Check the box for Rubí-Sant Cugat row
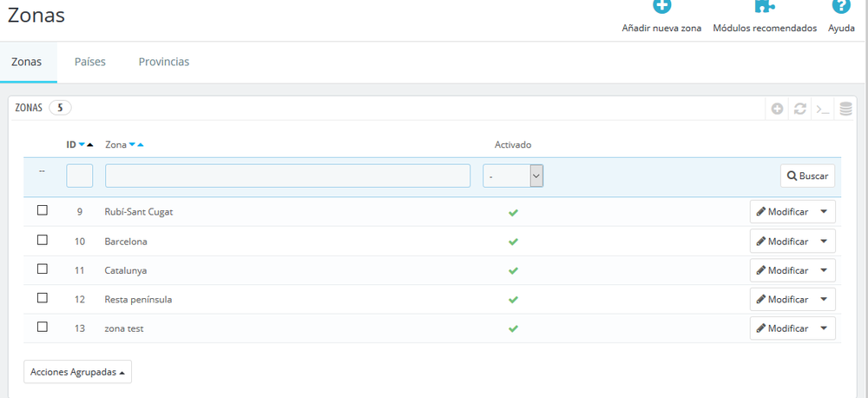 pos(42,210)
